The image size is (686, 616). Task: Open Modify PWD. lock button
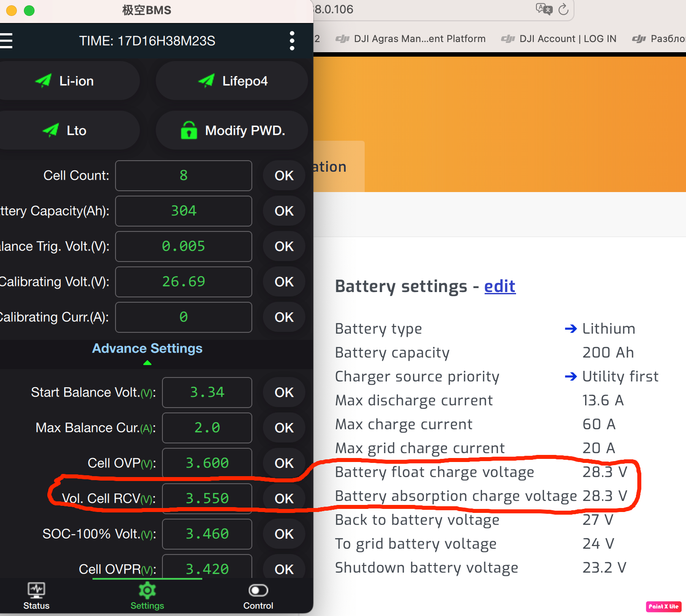[232, 131]
